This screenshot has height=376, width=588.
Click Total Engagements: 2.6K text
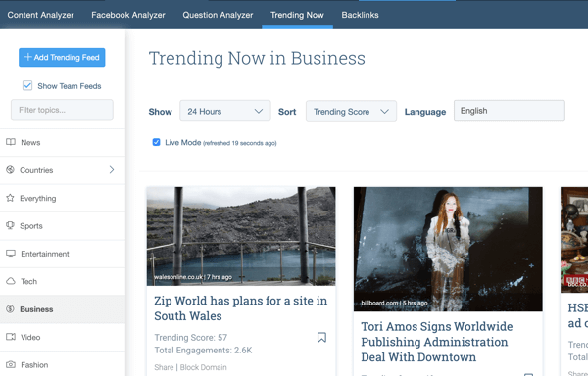[x=203, y=351]
